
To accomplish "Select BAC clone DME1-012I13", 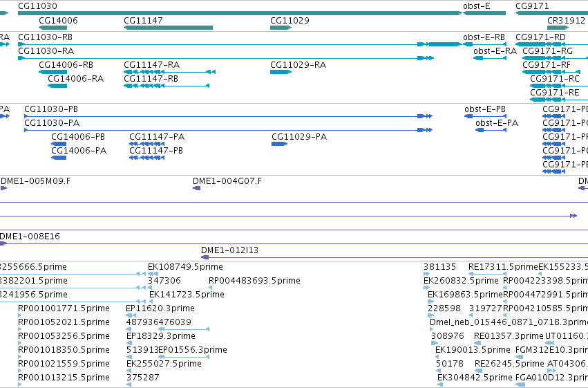I will pos(395,257).
